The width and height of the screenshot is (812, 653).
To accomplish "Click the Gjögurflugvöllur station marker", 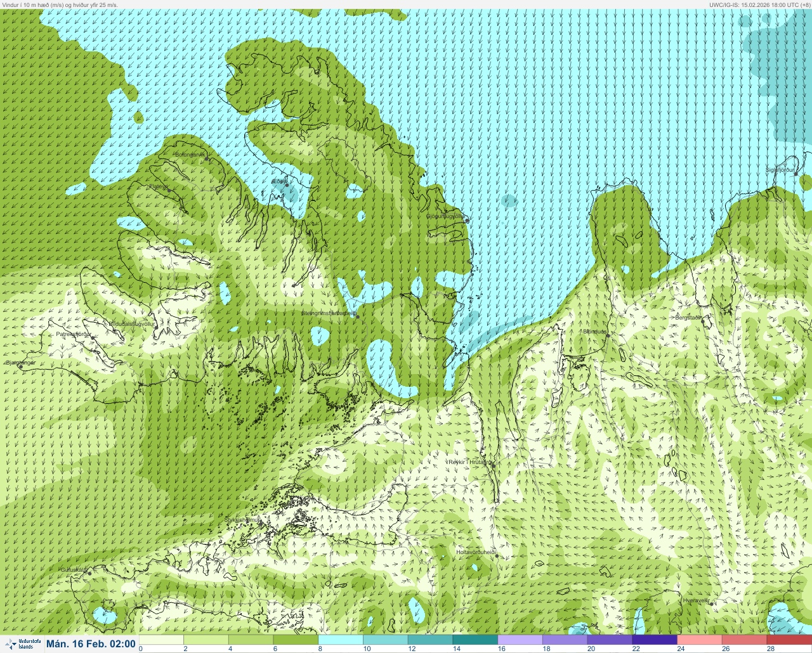I will (467, 221).
